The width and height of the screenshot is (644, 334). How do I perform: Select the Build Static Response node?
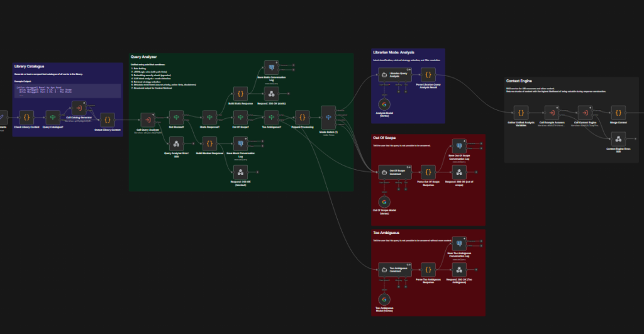(x=239, y=94)
